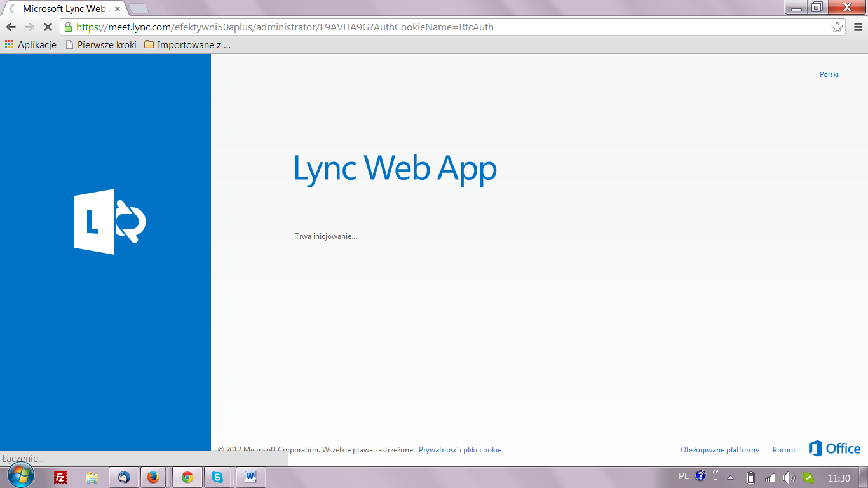Image resolution: width=868 pixels, height=488 pixels.
Task: Open the clock showing 11:30
Action: [x=839, y=478]
